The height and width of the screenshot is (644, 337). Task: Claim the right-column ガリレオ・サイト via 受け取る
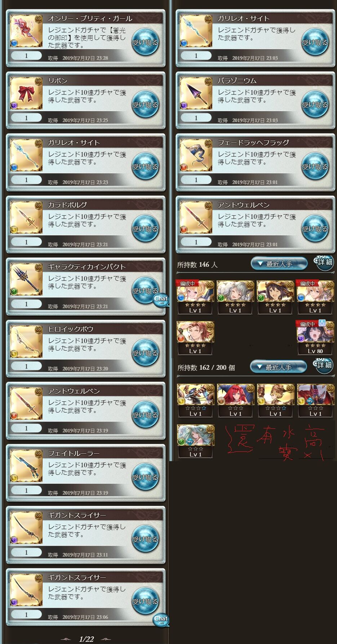315,42
